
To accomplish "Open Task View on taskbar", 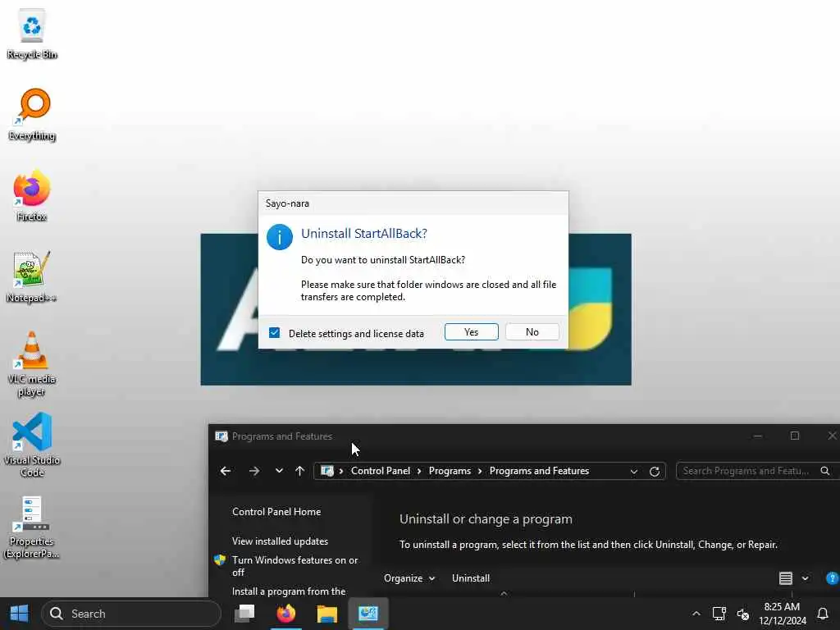I will point(244,614).
